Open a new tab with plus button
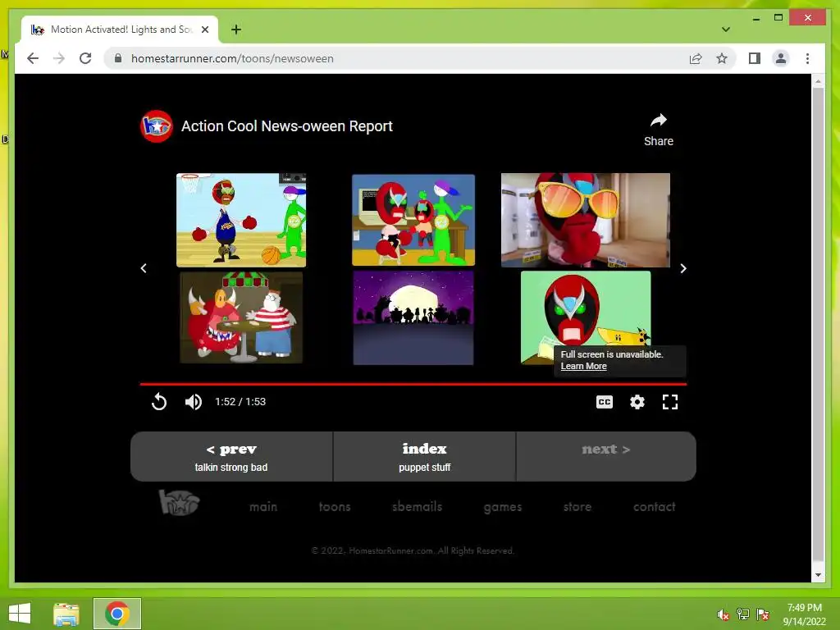 (236, 30)
